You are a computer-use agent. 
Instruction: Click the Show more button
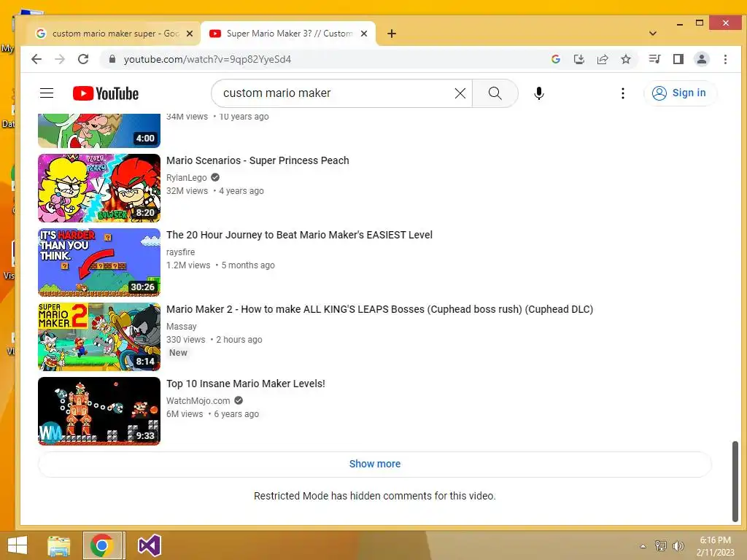pyautogui.click(x=375, y=464)
